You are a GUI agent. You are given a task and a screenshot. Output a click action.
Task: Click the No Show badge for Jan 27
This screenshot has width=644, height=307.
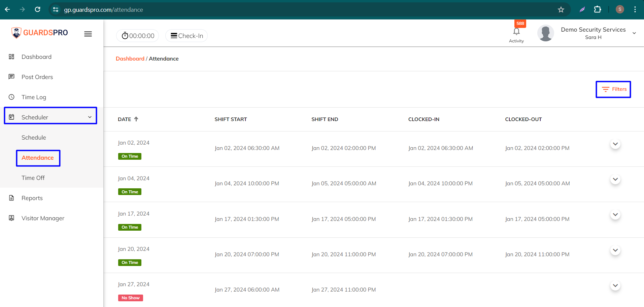point(131,298)
